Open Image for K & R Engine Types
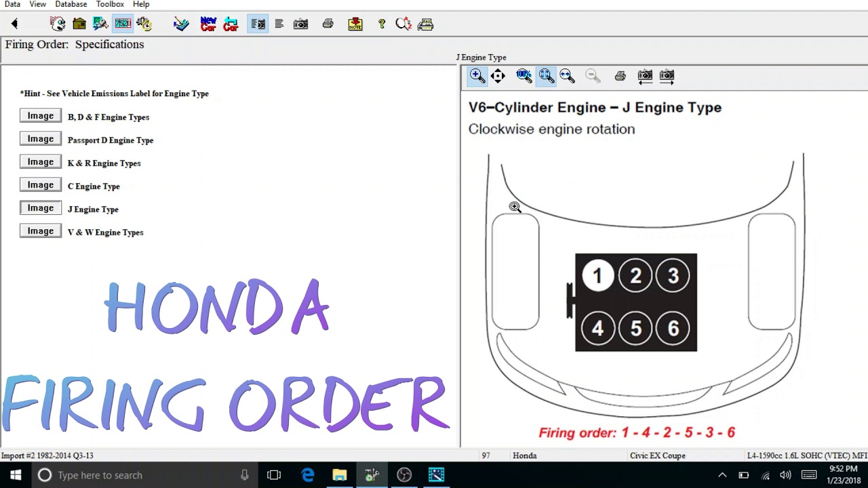Viewport: 868px width, 488px height. coord(41,162)
